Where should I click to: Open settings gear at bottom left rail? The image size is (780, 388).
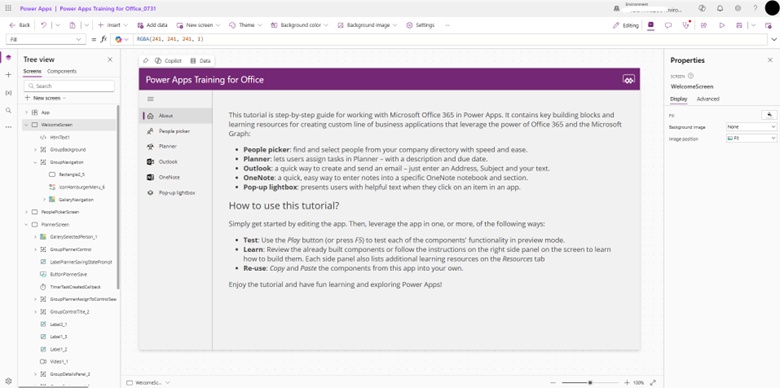[8, 381]
